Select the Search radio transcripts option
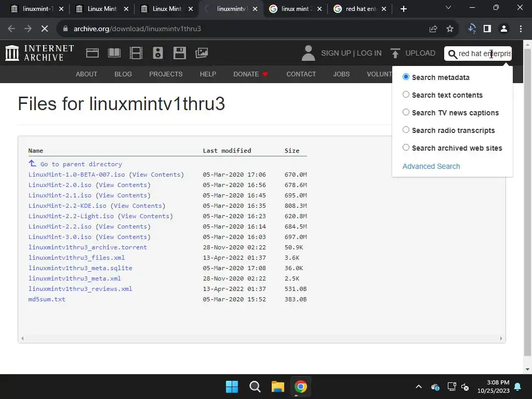This screenshot has width=532, height=399. (x=406, y=129)
